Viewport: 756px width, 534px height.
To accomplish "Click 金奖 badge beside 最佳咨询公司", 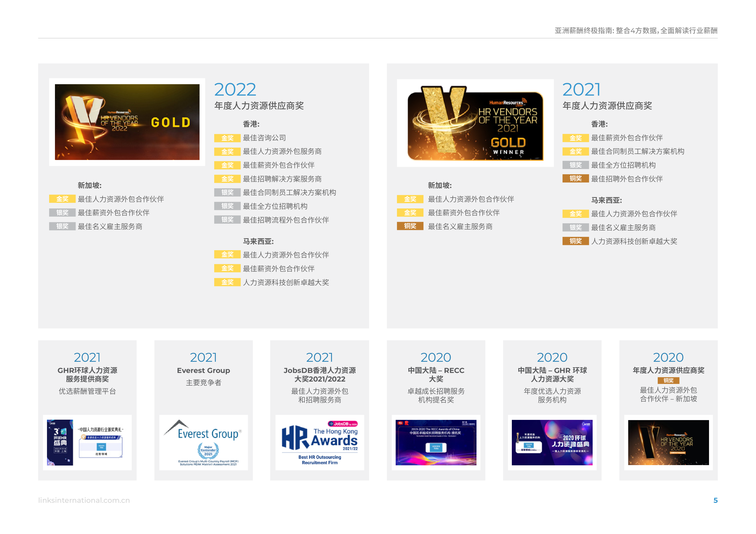I will pyautogui.click(x=227, y=138).
